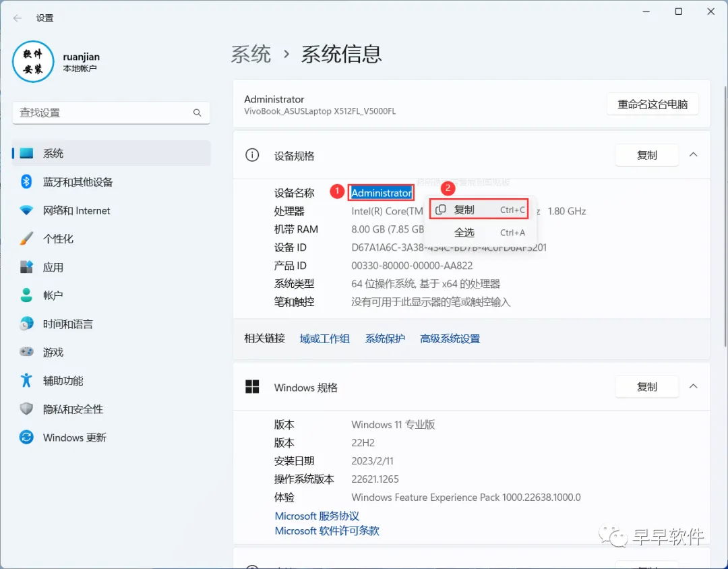Focus the 查找设置 search box
Image resolution: width=728 pixels, height=569 pixels.
coord(111,113)
